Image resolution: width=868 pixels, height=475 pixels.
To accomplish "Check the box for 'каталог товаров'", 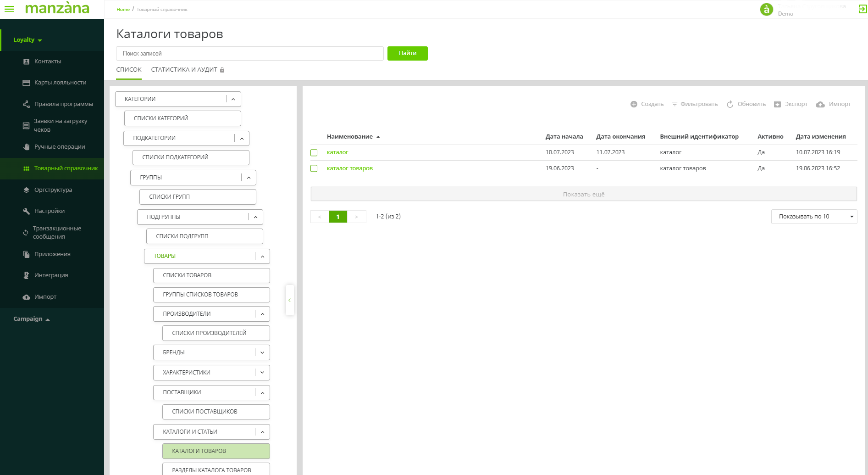I will (x=314, y=168).
